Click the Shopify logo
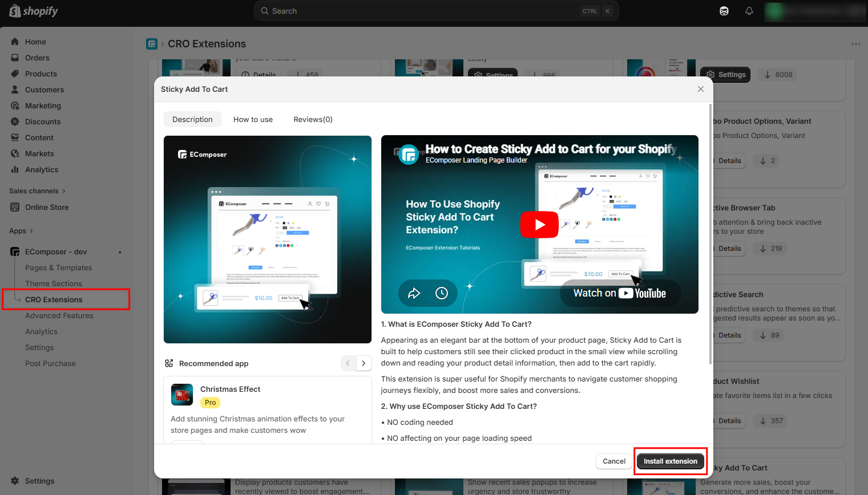This screenshot has width=868, height=495. (34, 11)
